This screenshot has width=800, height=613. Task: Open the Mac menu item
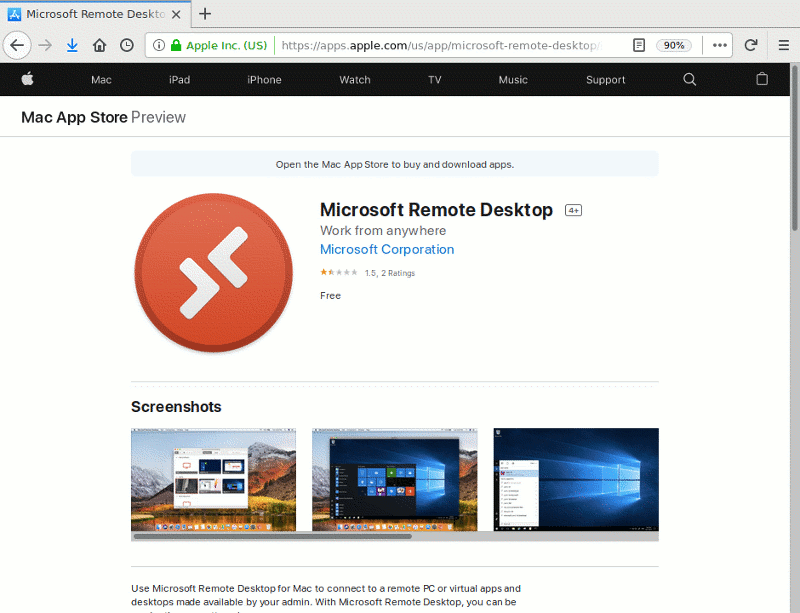tap(101, 80)
